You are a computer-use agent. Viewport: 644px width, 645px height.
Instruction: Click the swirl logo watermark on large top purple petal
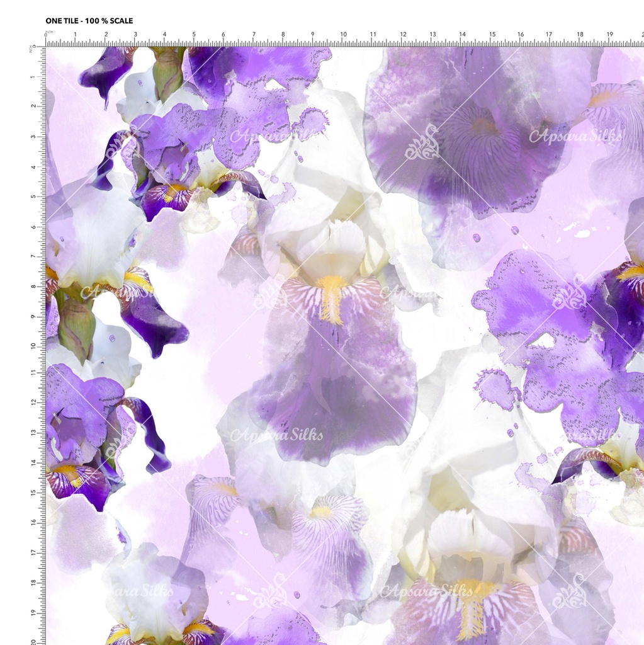click(422, 143)
